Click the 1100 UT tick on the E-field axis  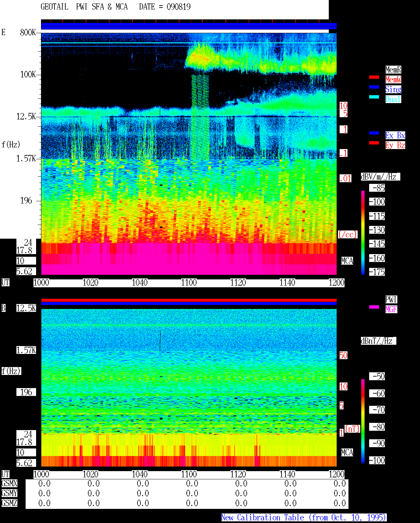point(189,282)
